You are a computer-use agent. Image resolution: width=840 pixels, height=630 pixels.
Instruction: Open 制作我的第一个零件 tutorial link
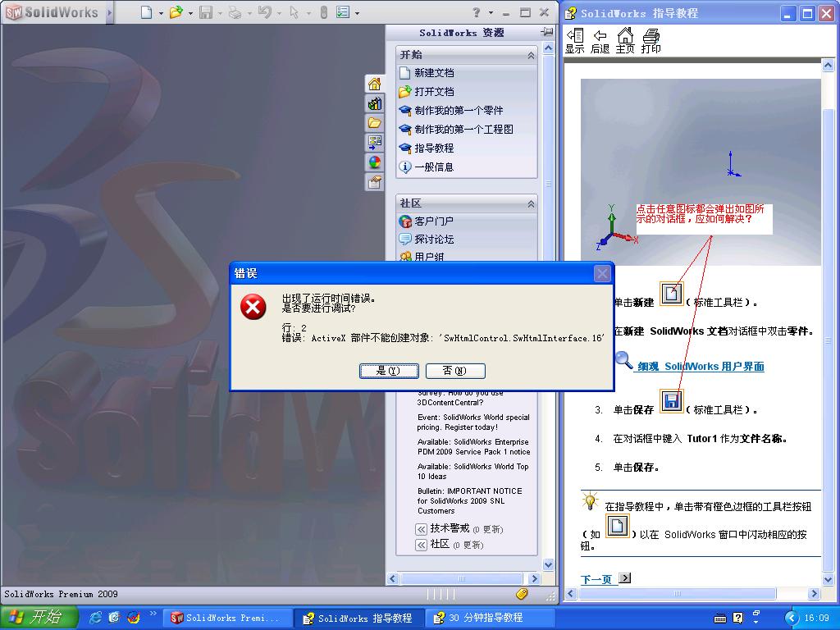pyautogui.click(x=459, y=110)
